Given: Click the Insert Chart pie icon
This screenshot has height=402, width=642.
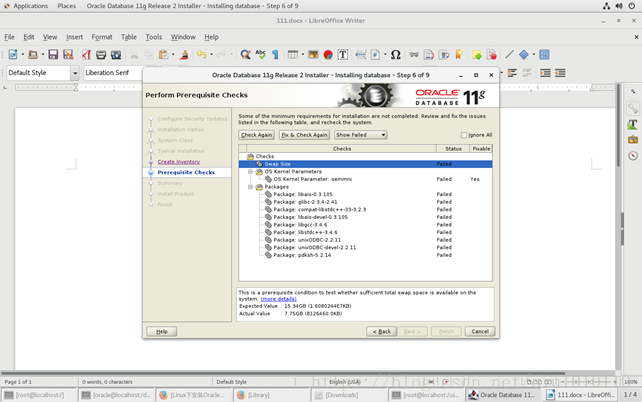Looking at the screenshot, I should [x=328, y=54].
